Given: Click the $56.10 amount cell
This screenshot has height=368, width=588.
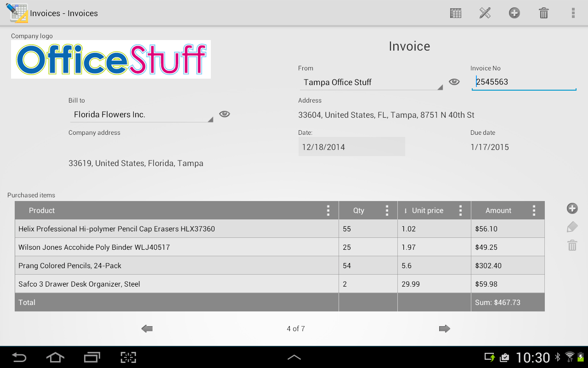Looking at the screenshot, I should point(508,229).
